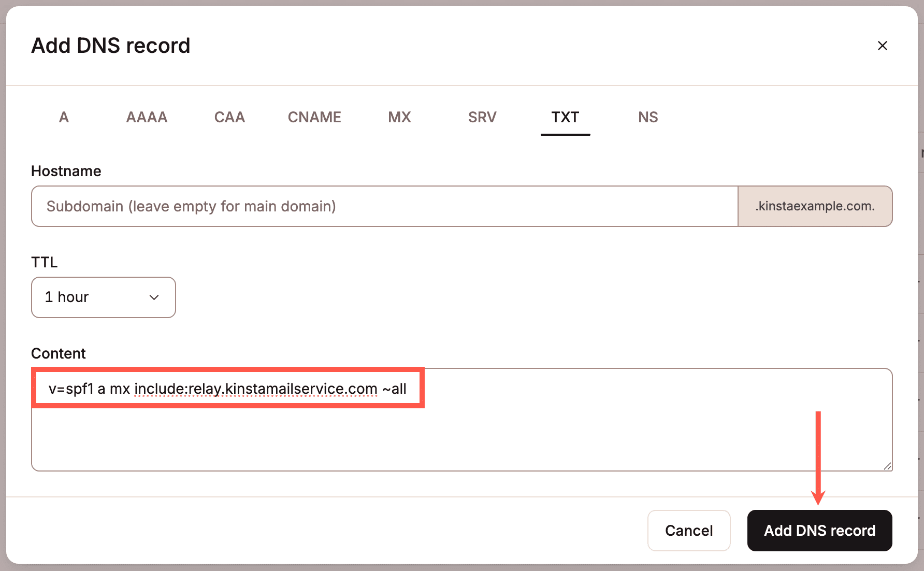Click the Add DNS record button

coord(819,530)
